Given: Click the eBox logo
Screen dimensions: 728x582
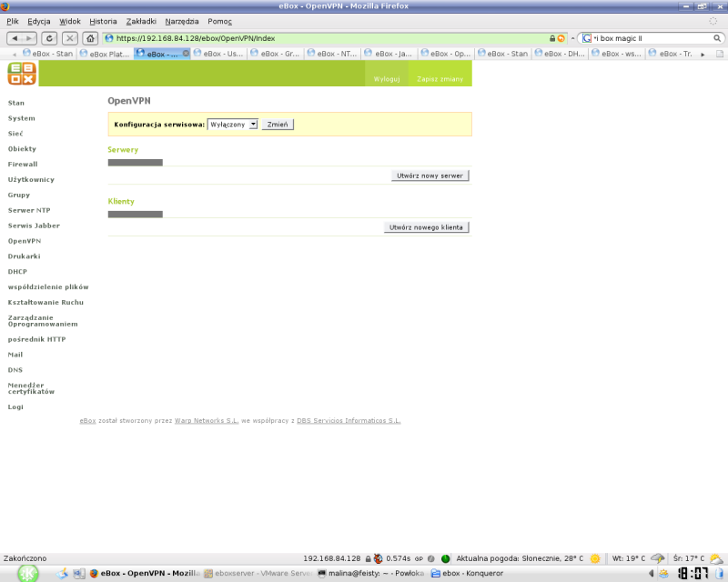Looking at the screenshot, I should tap(22, 74).
